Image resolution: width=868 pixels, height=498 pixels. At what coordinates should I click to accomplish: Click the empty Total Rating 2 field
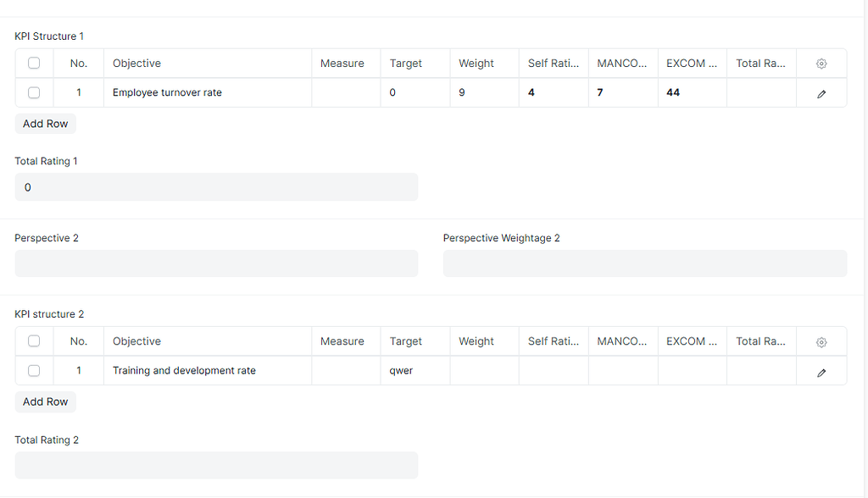pyautogui.click(x=216, y=465)
